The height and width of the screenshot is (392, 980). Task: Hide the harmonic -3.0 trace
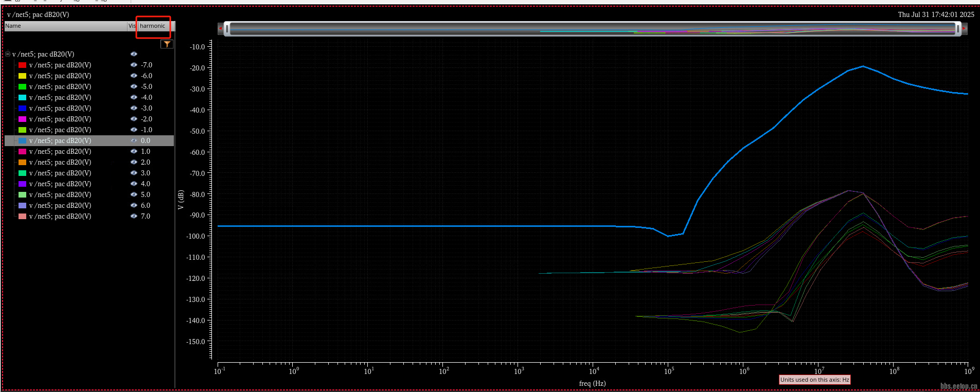pyautogui.click(x=134, y=108)
